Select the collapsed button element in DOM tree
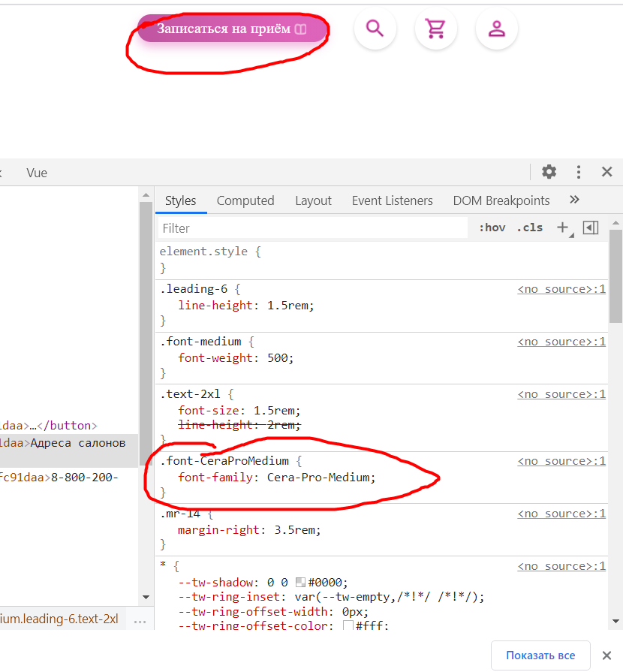The image size is (623, 672). pos(49,426)
